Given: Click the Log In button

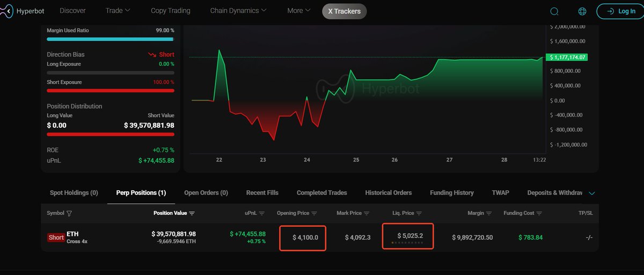Looking at the screenshot, I should [x=620, y=11].
